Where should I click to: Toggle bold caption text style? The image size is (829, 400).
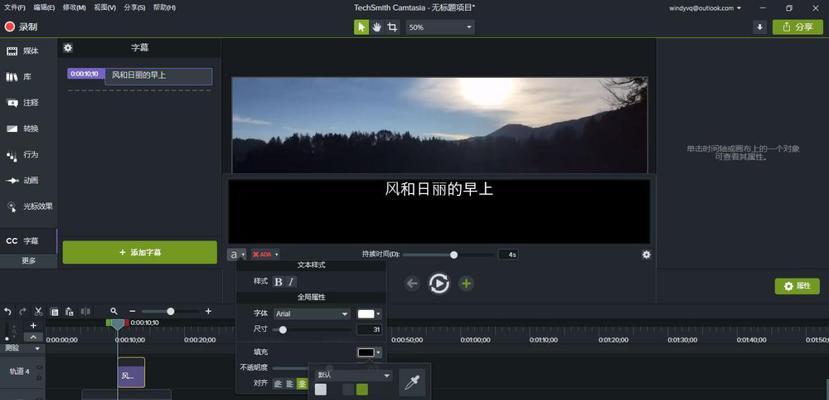(278, 282)
